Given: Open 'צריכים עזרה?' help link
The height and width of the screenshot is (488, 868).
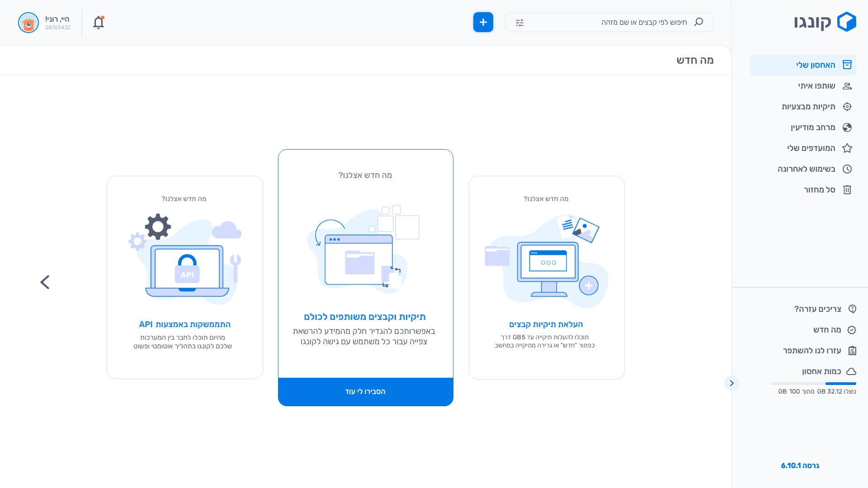Looking at the screenshot, I should click(x=817, y=309).
